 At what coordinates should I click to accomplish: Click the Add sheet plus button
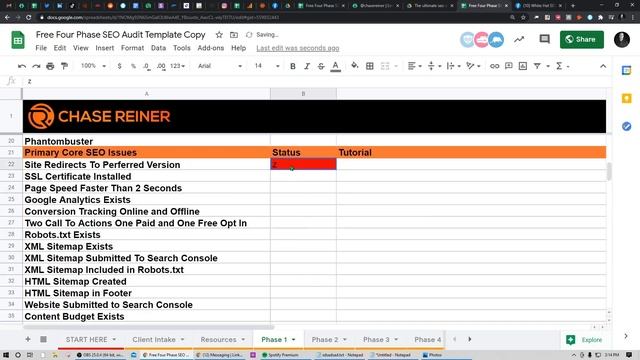[28, 339]
